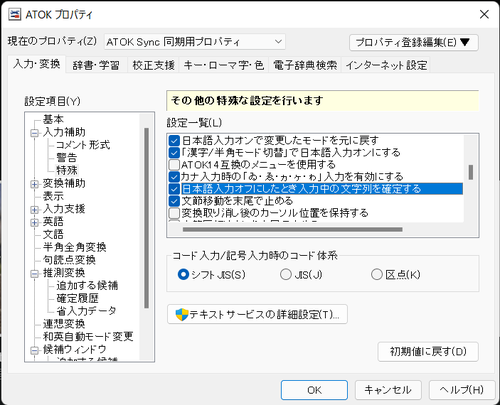
Task: Select 連想変換 in the settings tree
Action: (64, 324)
